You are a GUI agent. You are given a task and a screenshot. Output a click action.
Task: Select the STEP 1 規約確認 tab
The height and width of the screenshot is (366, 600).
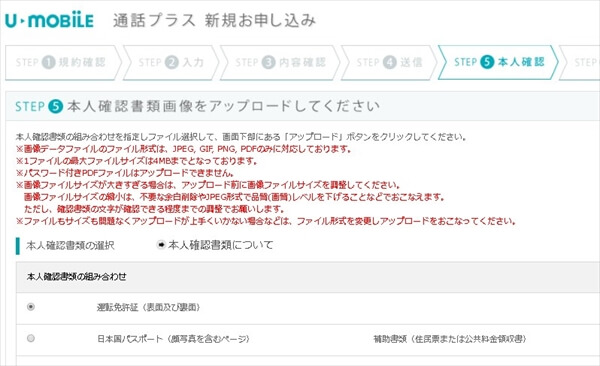pos(63,63)
